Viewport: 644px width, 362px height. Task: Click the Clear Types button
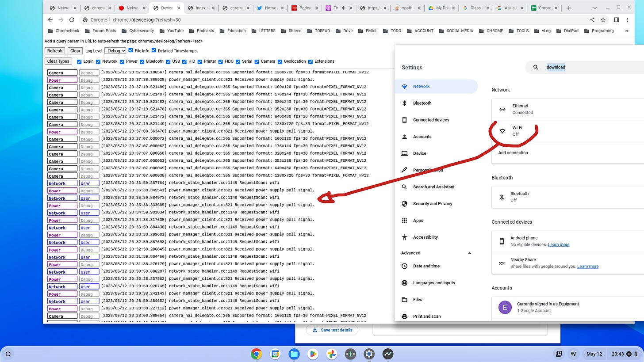(58, 61)
